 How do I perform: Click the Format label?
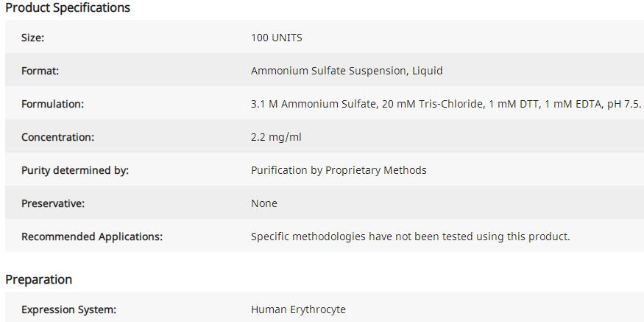pos(40,71)
